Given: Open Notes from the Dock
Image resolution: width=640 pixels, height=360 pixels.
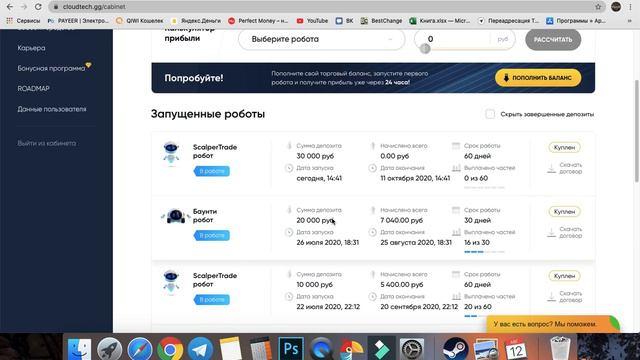Looking at the screenshot, I should 231,349.
